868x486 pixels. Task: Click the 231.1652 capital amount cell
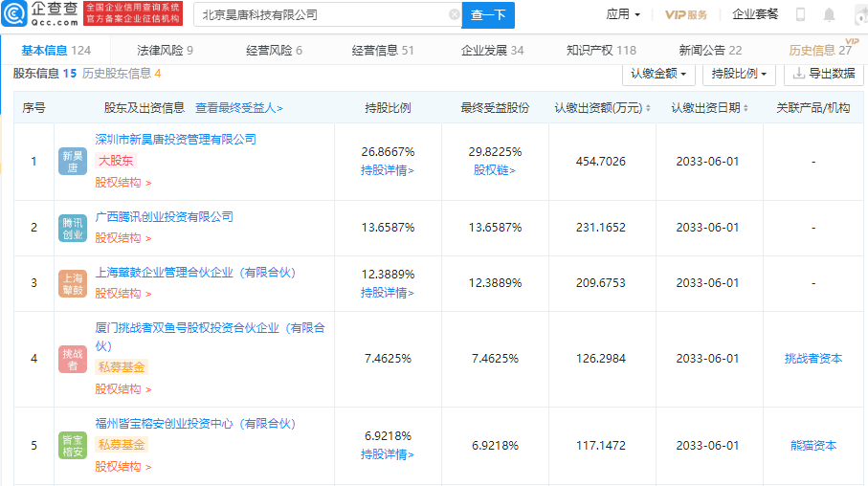pyautogui.click(x=601, y=228)
